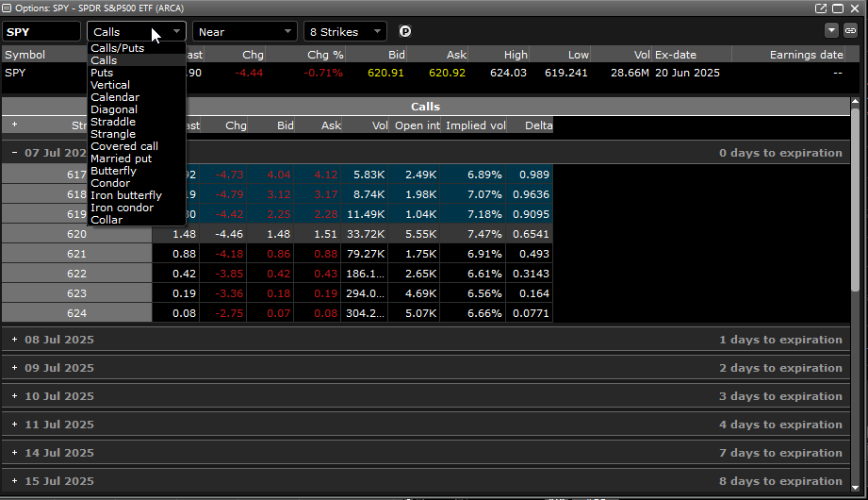The width and height of the screenshot is (868, 500).
Task: Click the plus icon beside Strike header
Action: [x=14, y=125]
